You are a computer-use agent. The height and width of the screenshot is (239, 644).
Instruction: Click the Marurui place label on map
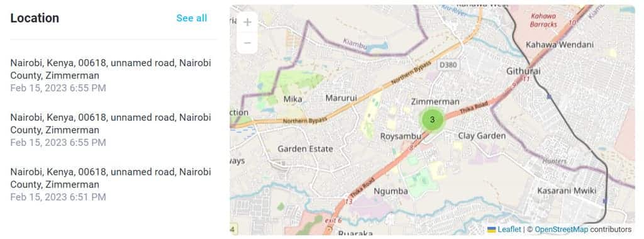pyautogui.click(x=341, y=98)
